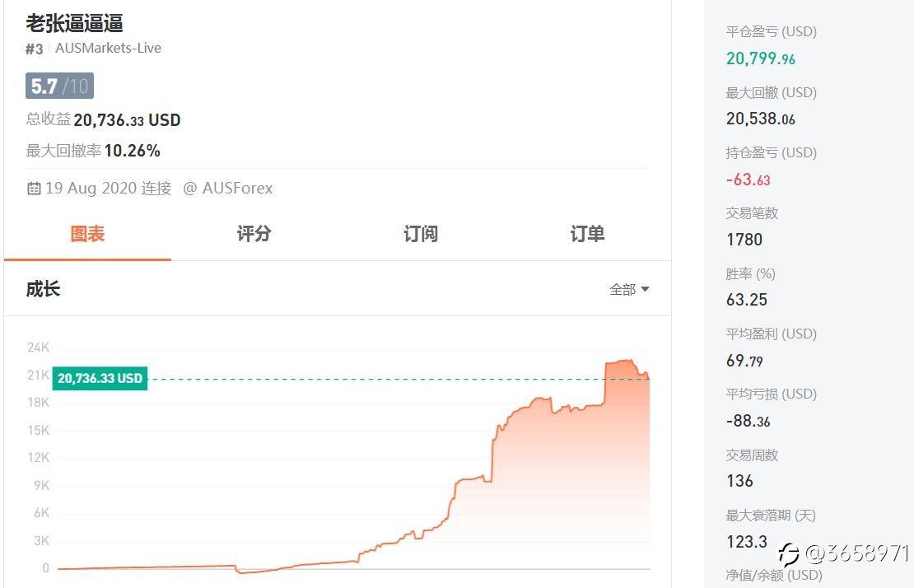Screen dimensions: 914x588
Task: Click the watermark logo icon near @3658971
Action: pos(788,553)
